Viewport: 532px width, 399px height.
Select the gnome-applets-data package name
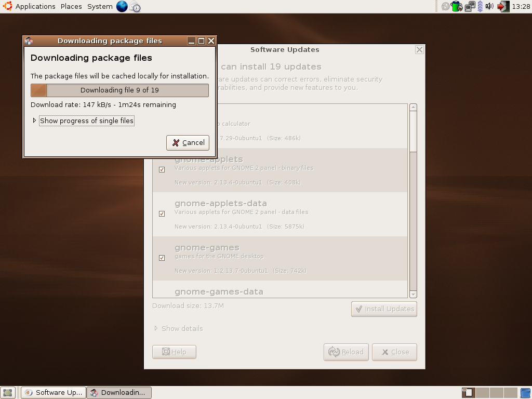point(221,204)
